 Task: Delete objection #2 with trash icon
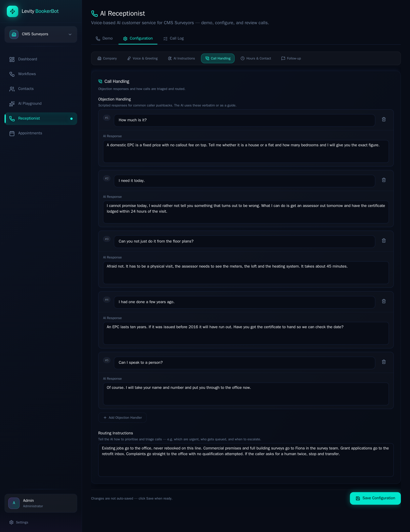384,180
